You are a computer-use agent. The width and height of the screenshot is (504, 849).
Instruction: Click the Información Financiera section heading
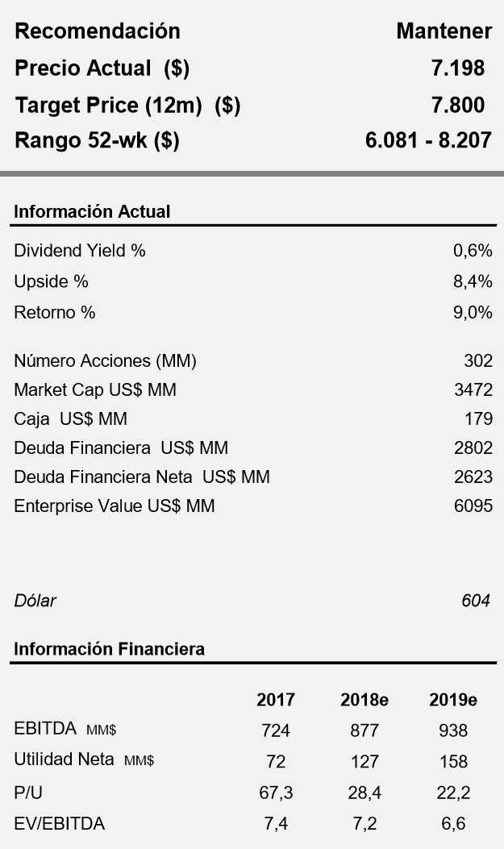109,649
